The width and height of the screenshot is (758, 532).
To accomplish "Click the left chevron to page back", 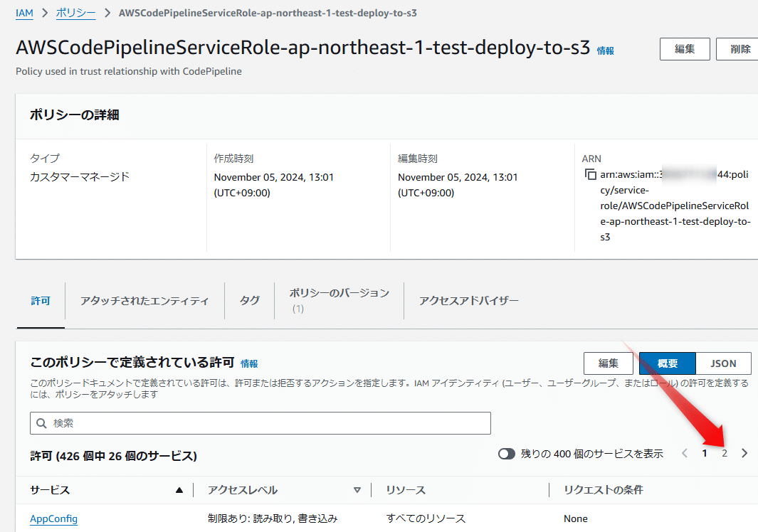I will click(x=684, y=452).
